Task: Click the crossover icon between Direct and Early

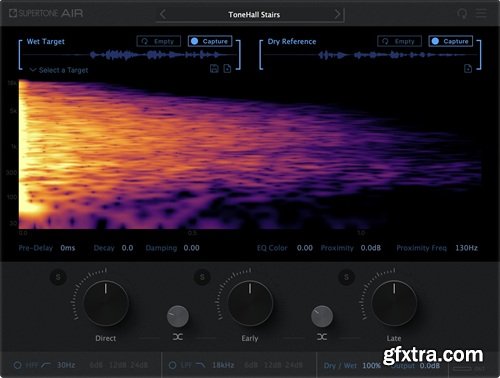Action: (178, 337)
